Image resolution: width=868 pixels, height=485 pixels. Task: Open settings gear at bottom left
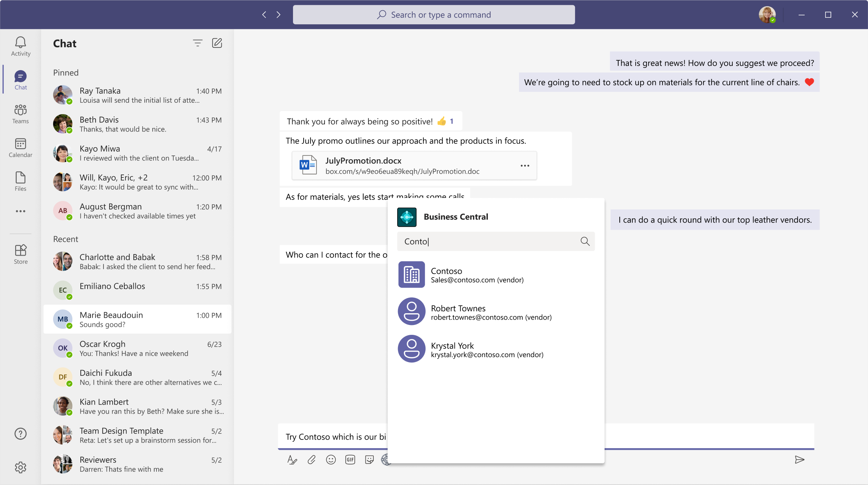tap(20, 467)
